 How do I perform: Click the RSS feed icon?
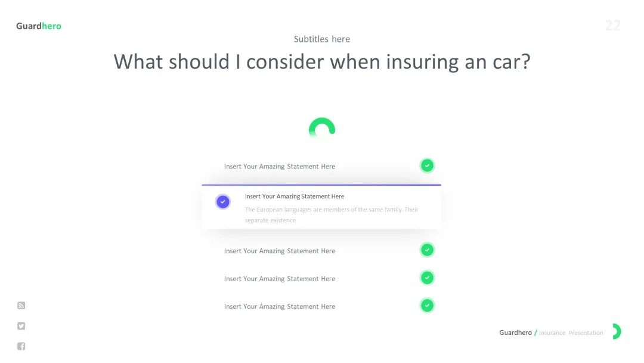(x=21, y=306)
